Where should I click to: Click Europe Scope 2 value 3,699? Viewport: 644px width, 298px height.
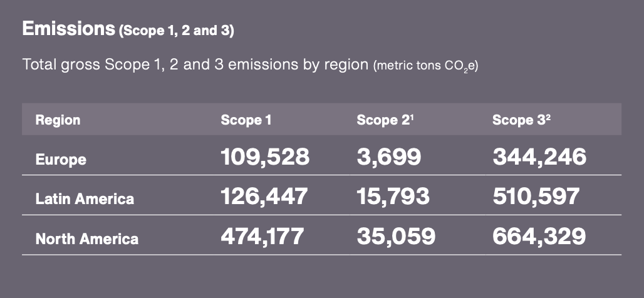[x=388, y=157]
